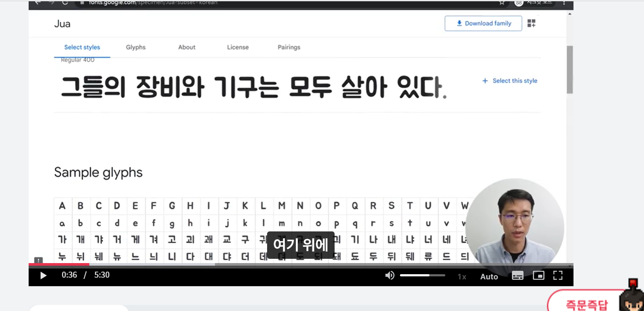Viewport: 644px width, 311px height.
Task: Select the lowercase g glyph cell
Action: coord(173,223)
